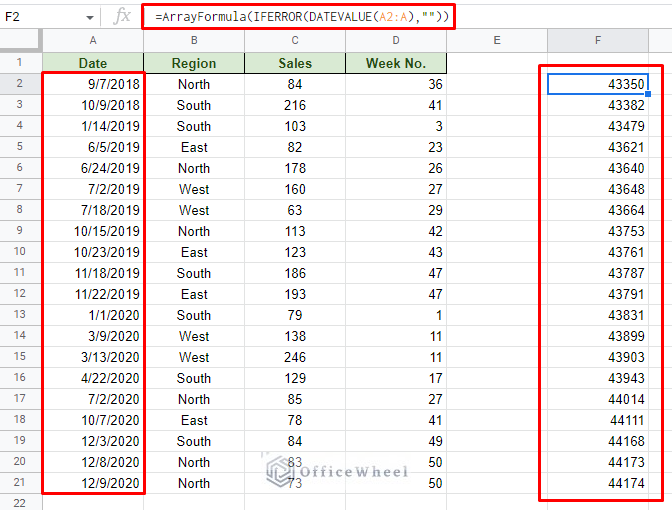672x510 pixels.
Task: Click Region cell West in row 7
Action: click(x=194, y=189)
